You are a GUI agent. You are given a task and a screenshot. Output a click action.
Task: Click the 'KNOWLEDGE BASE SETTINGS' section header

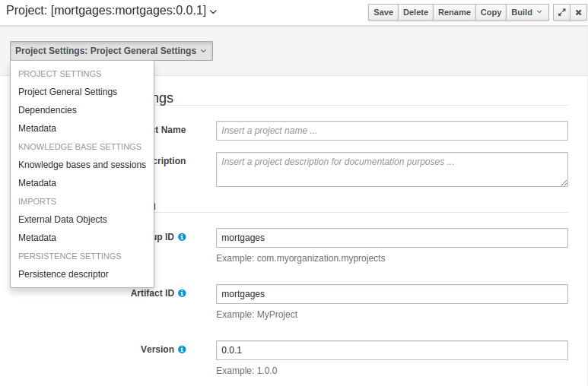coord(80,147)
